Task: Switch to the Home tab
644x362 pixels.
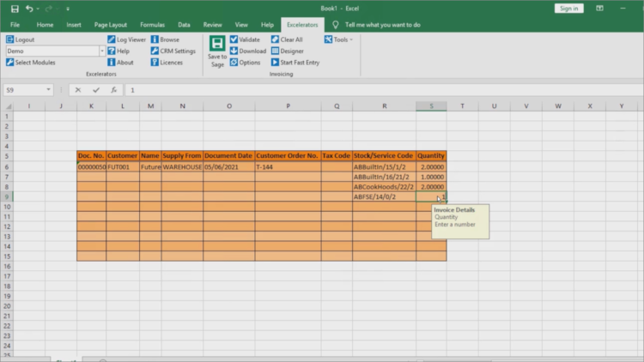Action: (x=45, y=25)
